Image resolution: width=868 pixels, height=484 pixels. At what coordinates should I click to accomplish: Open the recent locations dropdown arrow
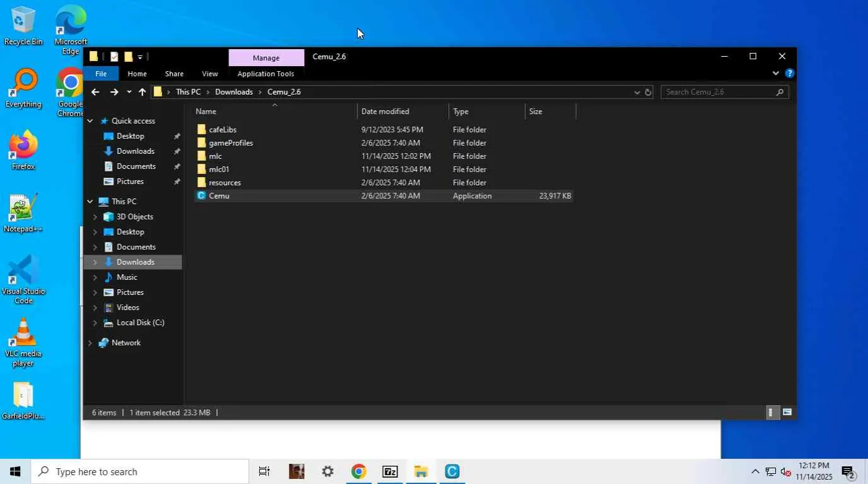129,92
